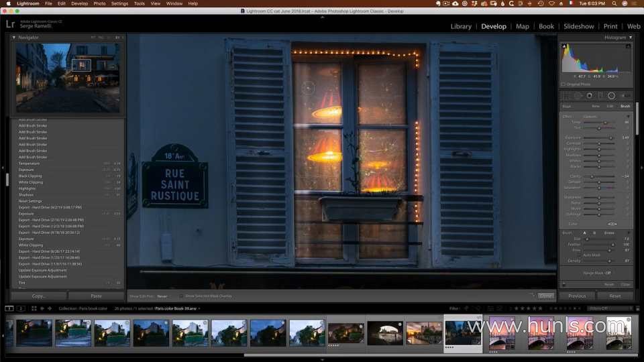Screen dimensions: 644x362
Task: Click the Exposure slider handle
Action: click(x=610, y=138)
